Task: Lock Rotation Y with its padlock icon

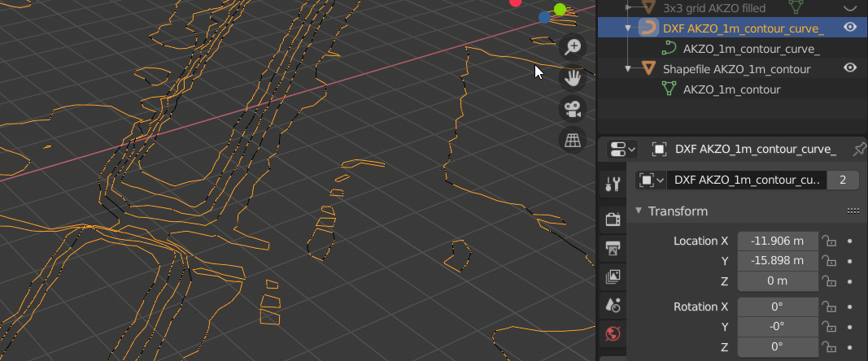Action: click(828, 327)
